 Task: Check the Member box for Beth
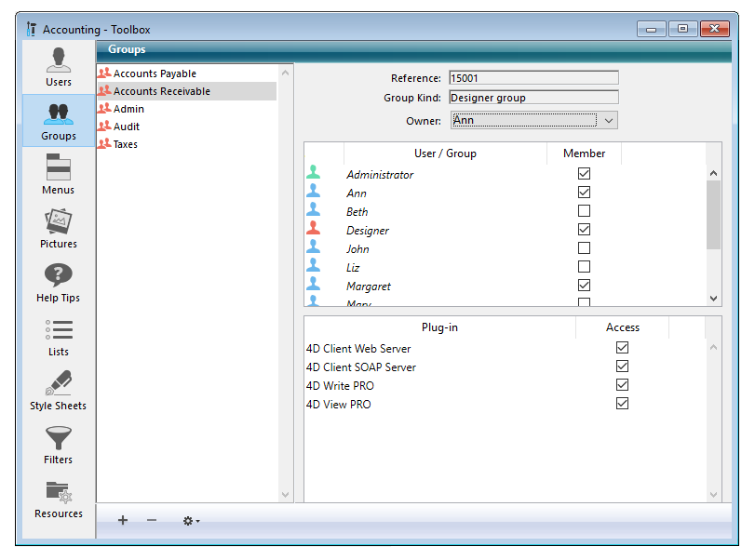(584, 211)
